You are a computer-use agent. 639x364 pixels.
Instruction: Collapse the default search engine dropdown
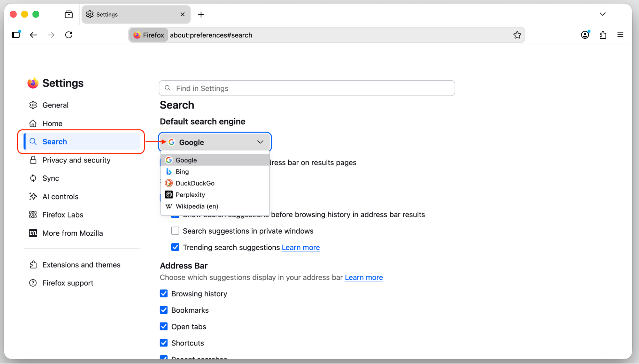215,142
